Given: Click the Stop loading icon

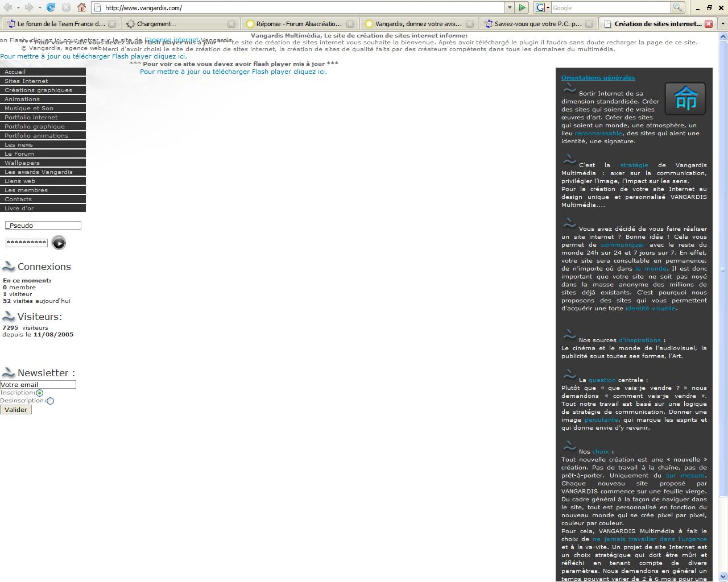Looking at the screenshot, I should click(66, 7).
